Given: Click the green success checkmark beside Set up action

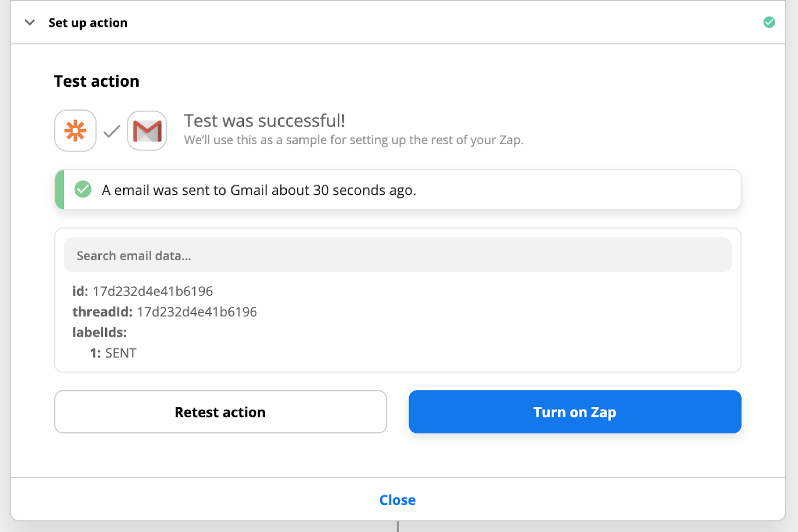Looking at the screenshot, I should (769, 22).
